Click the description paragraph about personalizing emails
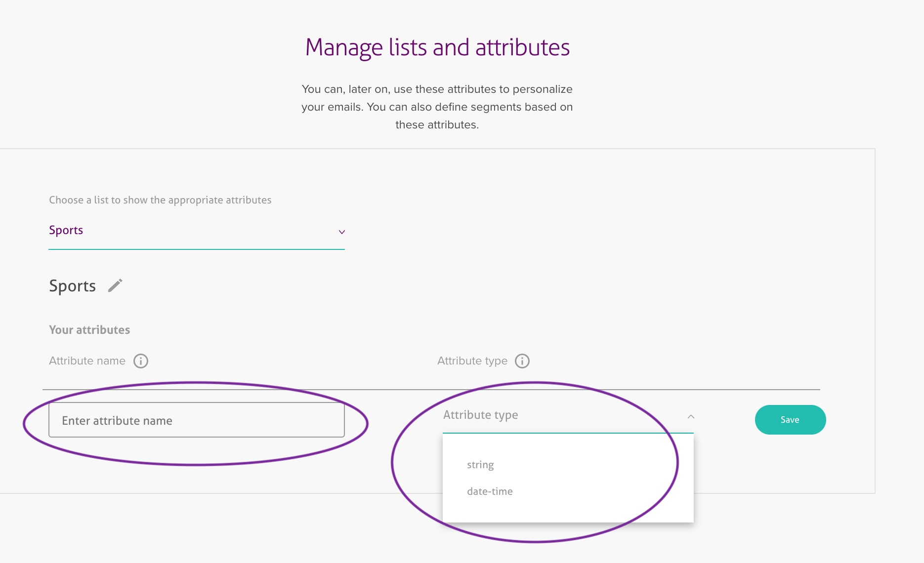 [437, 107]
